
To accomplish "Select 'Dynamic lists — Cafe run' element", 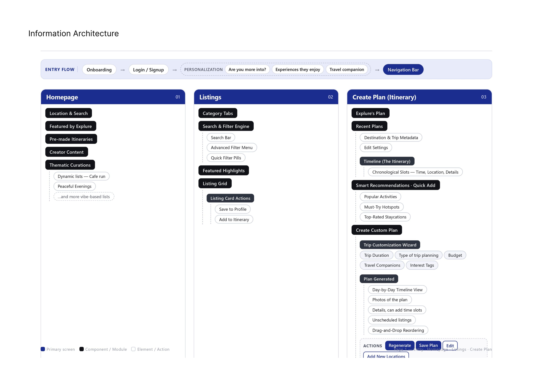I will (82, 176).
